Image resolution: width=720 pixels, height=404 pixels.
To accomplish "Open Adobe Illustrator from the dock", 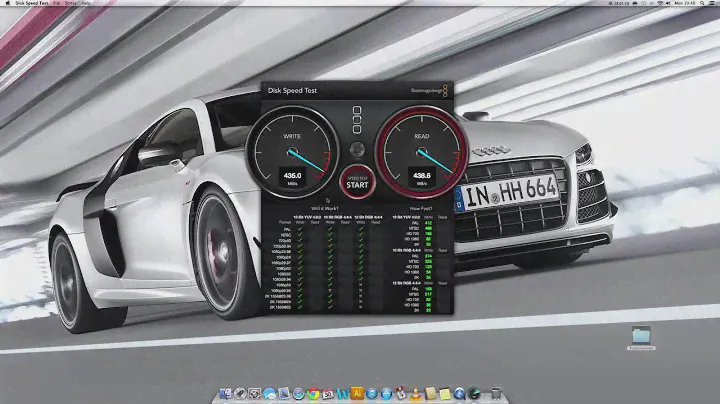I will (x=356, y=394).
